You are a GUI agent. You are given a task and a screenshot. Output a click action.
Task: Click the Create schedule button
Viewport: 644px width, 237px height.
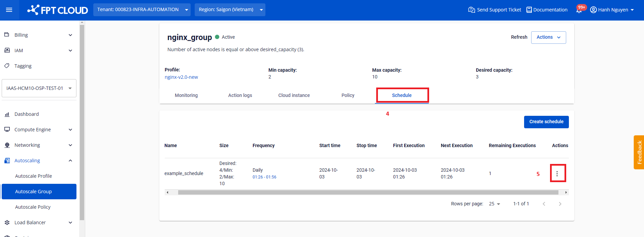point(546,122)
